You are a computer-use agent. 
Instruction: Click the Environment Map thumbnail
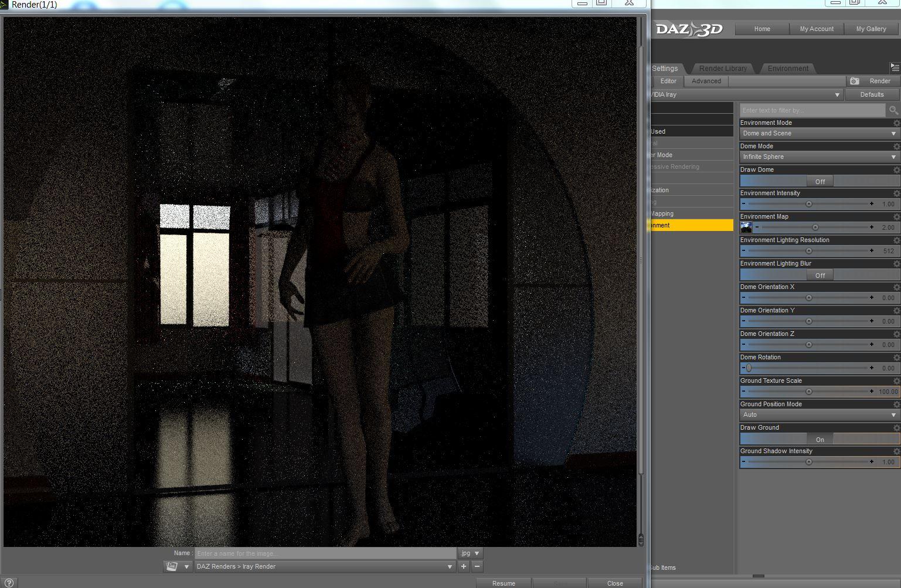click(746, 227)
